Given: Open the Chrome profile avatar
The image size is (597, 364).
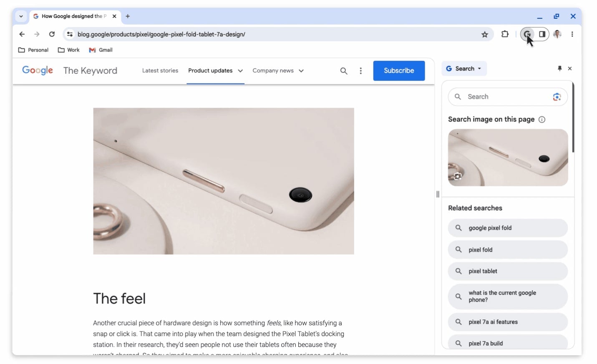Looking at the screenshot, I should (x=557, y=34).
